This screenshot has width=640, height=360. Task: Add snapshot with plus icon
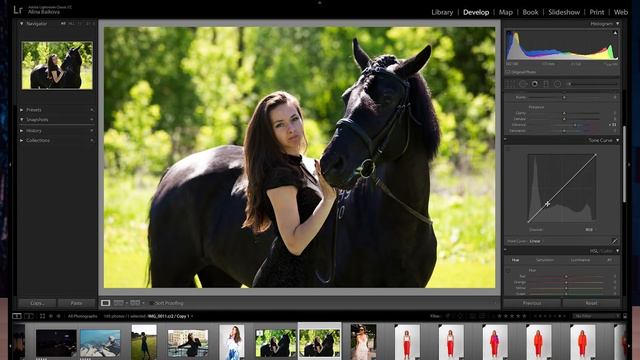(x=91, y=120)
